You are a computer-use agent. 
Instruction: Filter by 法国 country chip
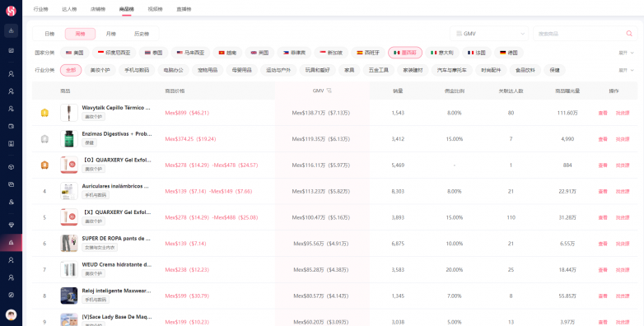coord(477,53)
